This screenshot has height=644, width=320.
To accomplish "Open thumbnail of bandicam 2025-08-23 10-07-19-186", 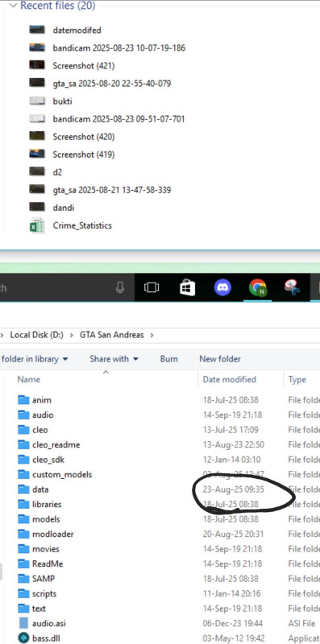I will pos(37,47).
